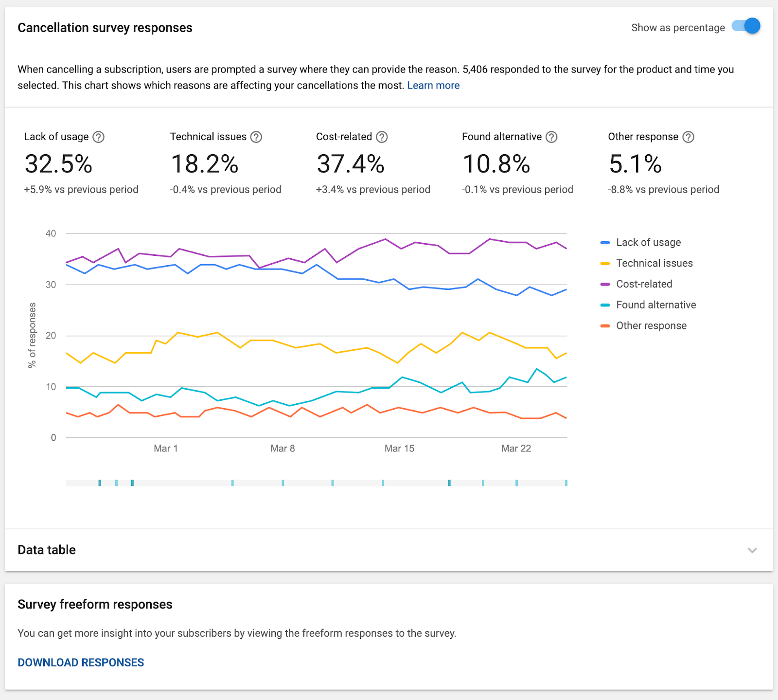
Task: Show the Found alternative help tooltip icon
Action: coord(551,137)
